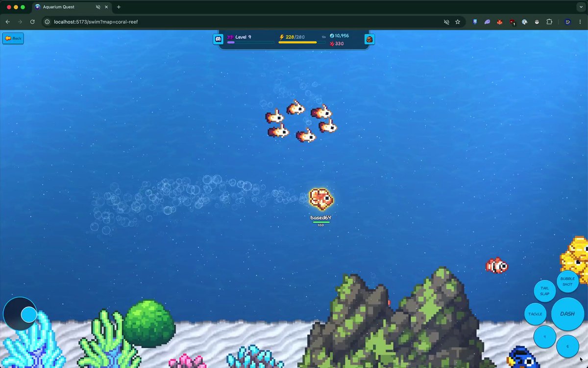
Task: Reload the page
Action: pos(32,22)
